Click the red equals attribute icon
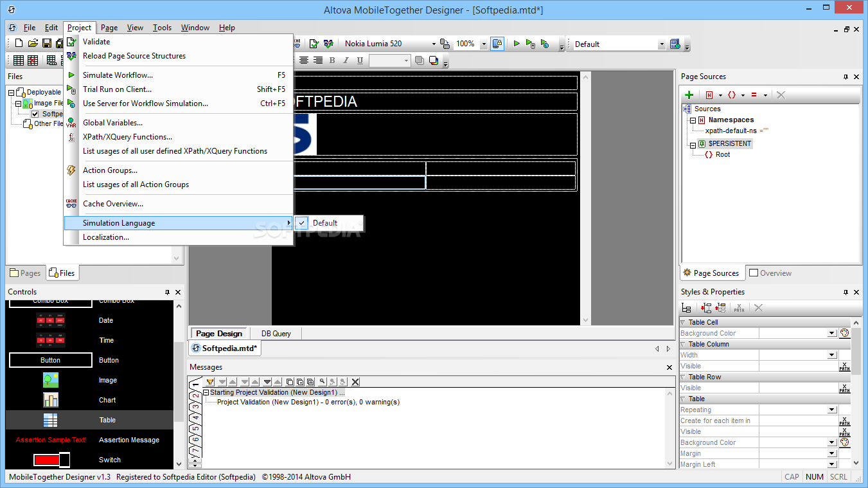 pyautogui.click(x=754, y=95)
